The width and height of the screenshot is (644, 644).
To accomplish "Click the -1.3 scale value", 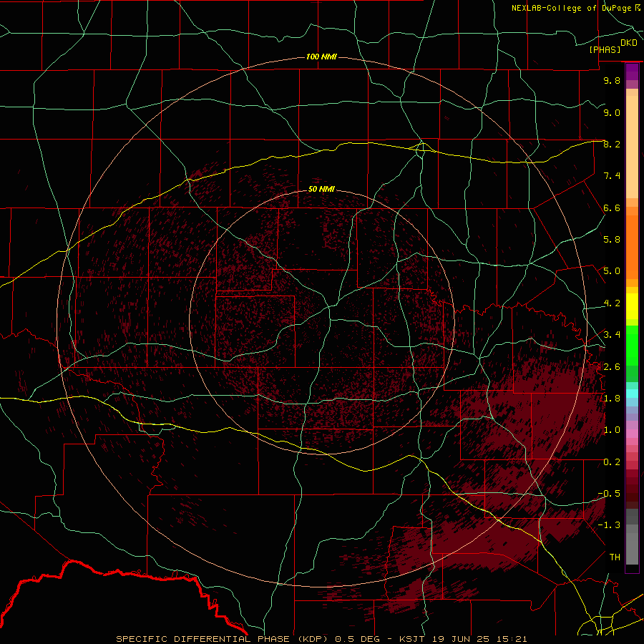I will coord(609,525).
